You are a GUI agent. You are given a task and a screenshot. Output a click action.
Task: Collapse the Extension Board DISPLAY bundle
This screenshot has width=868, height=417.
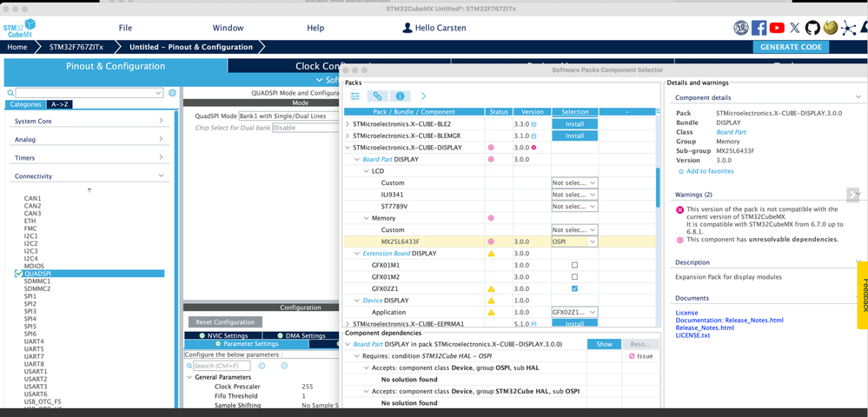[x=357, y=254]
